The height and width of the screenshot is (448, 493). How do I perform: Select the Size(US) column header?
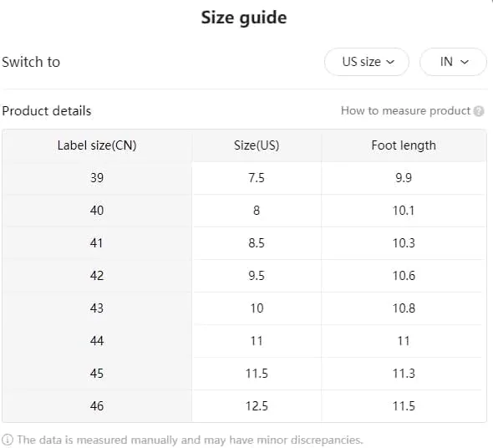[257, 145]
